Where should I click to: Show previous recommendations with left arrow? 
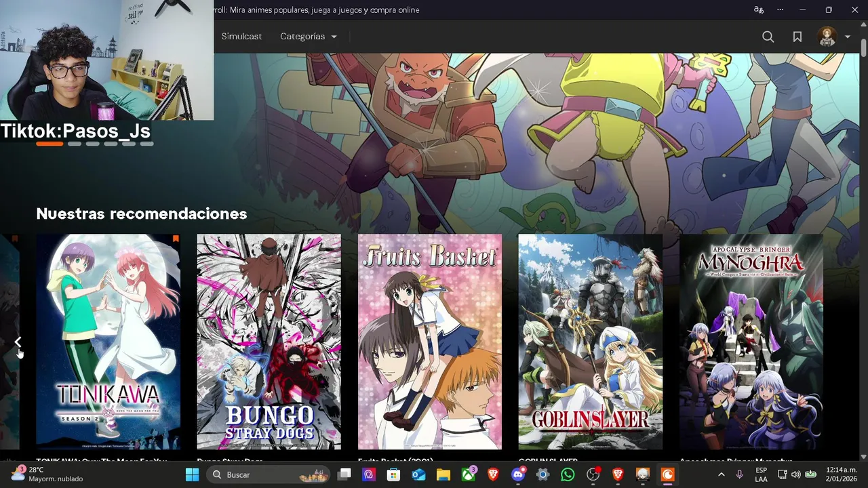18,342
